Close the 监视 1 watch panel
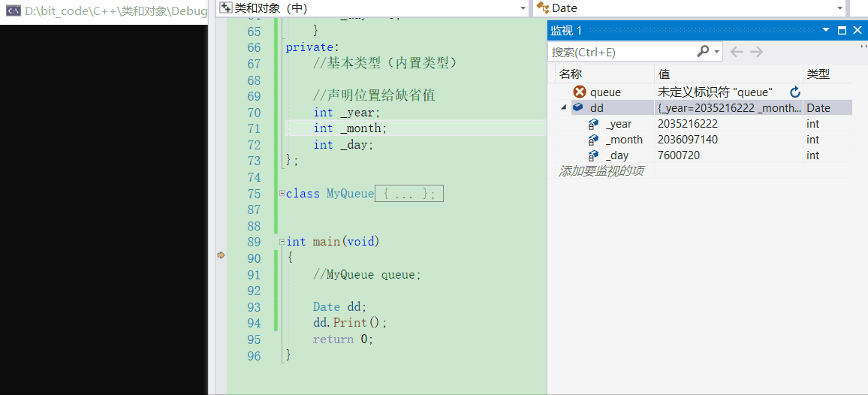This screenshot has width=868, height=395. click(857, 30)
